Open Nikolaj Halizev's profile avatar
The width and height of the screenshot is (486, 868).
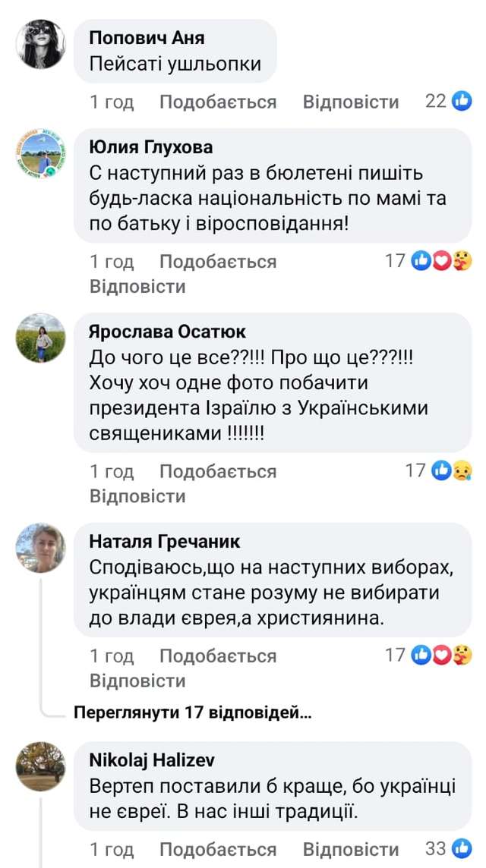pyautogui.click(x=41, y=767)
